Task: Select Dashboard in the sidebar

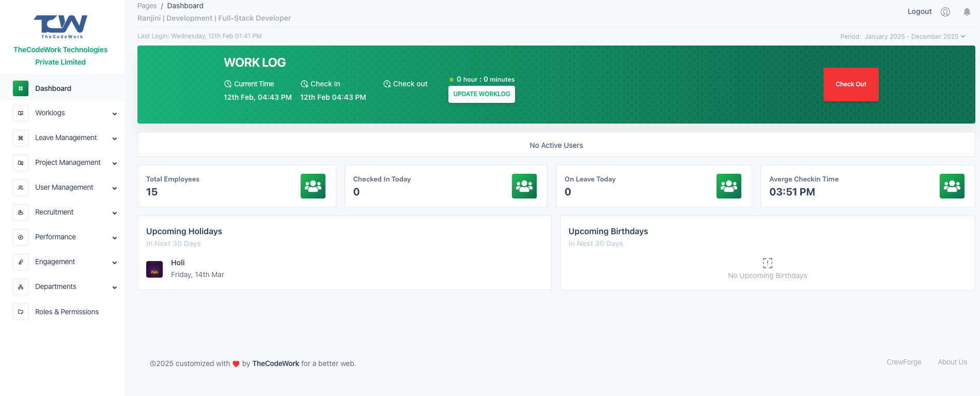Action: click(63, 88)
